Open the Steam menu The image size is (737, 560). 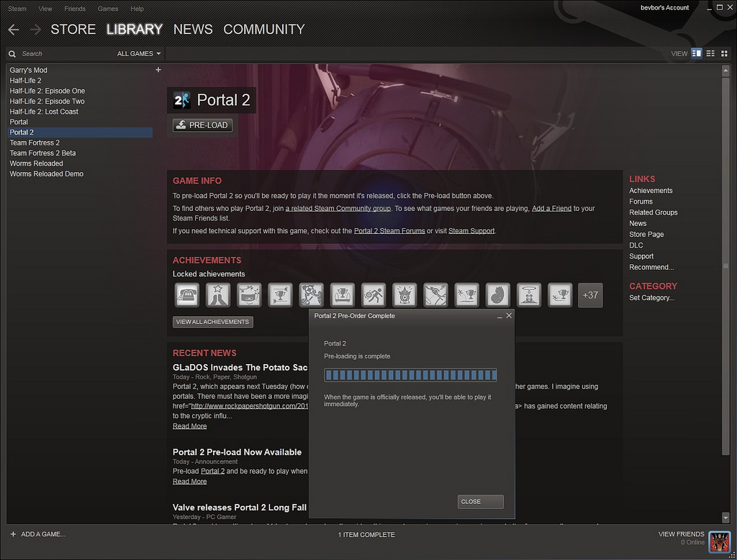pyautogui.click(x=17, y=9)
